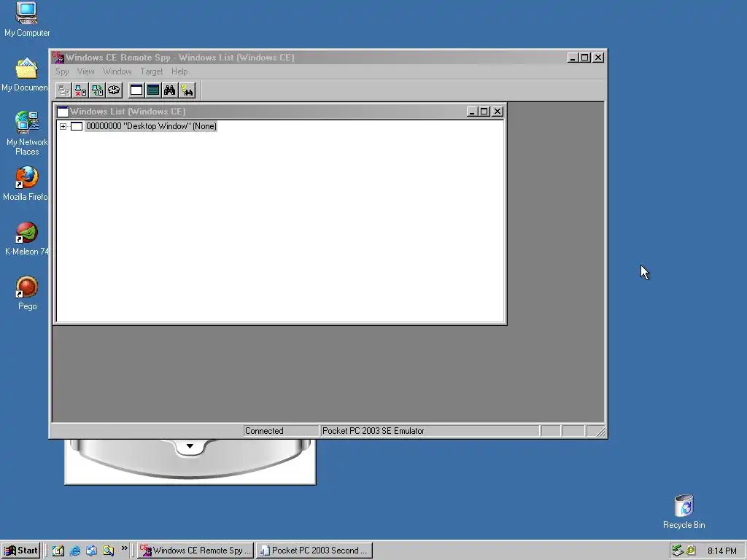Viewport: 747px width, 560px height.
Task: Click the status bar resize grip
Action: [x=600, y=431]
